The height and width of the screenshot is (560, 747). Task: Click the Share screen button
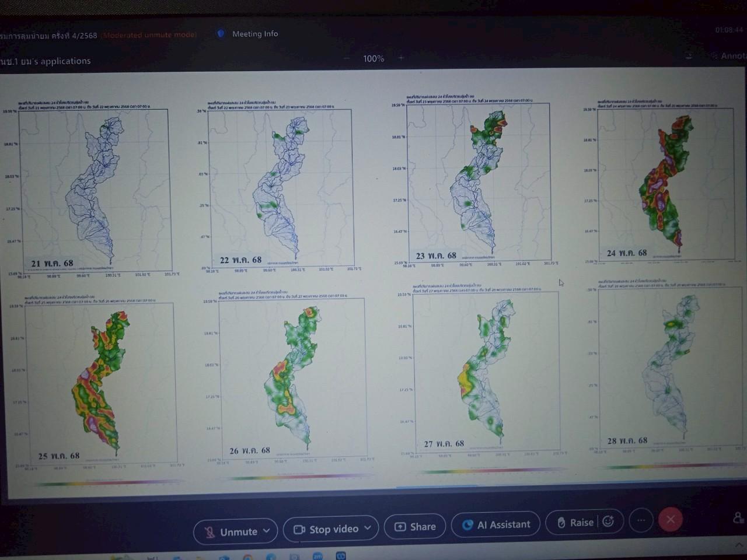click(416, 526)
